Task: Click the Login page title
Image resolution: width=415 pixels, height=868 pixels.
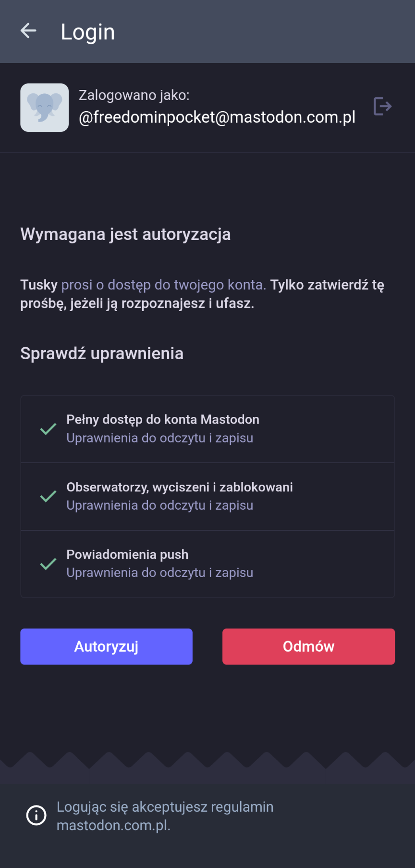Action: [x=88, y=32]
